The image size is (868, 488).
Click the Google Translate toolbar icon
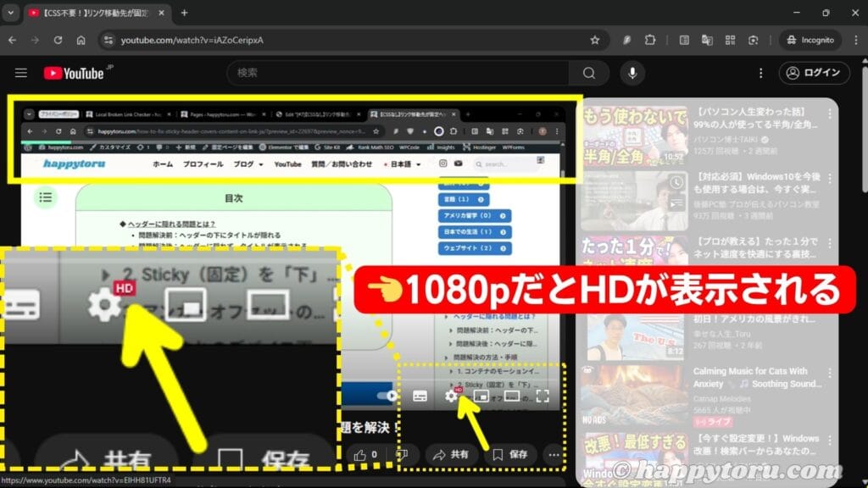click(707, 40)
